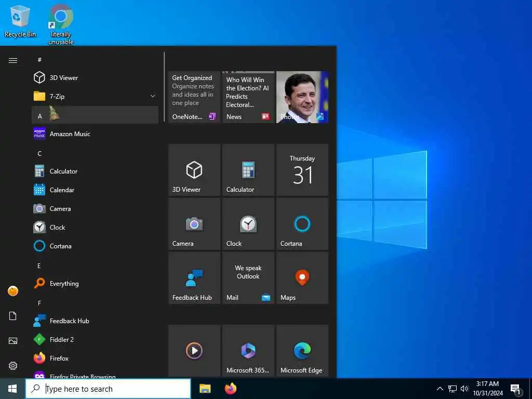Open 3D Viewer from the app list
Image resolution: width=532 pixels, height=399 pixels.
click(95, 78)
